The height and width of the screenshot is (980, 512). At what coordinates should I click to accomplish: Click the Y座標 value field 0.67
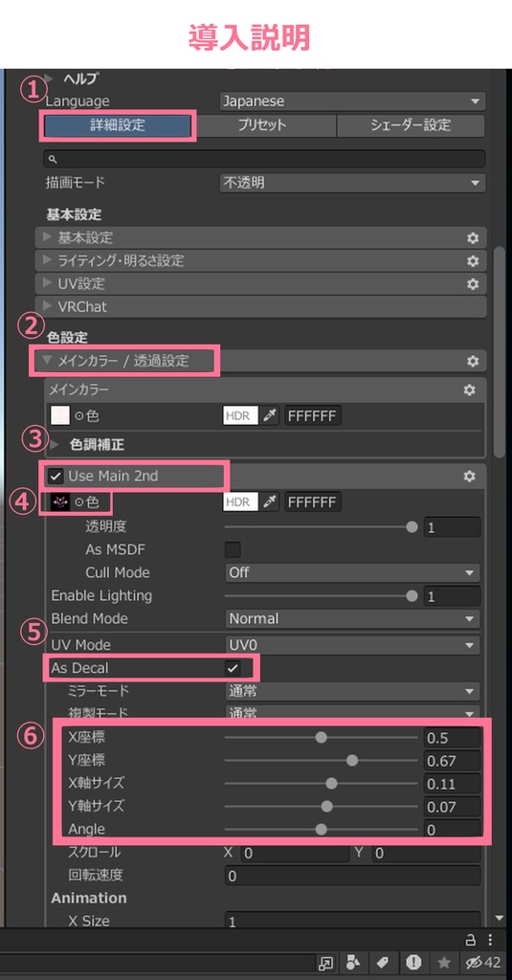tap(452, 761)
